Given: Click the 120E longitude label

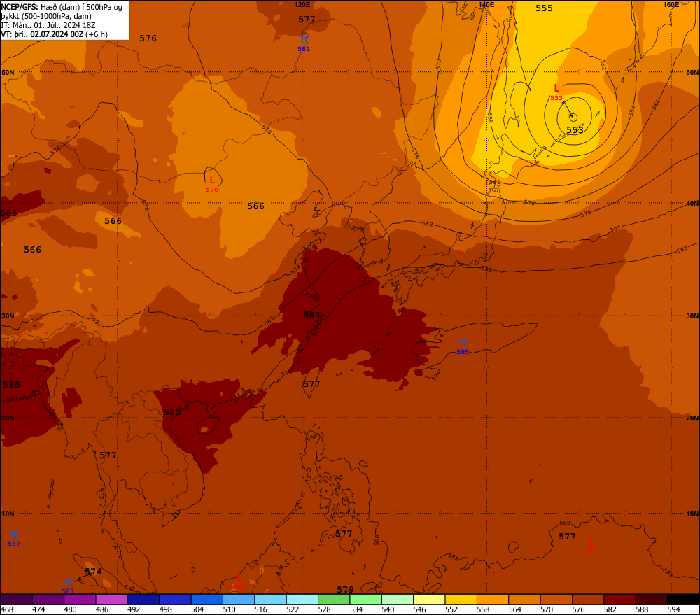Looking at the screenshot, I should 302,4.
